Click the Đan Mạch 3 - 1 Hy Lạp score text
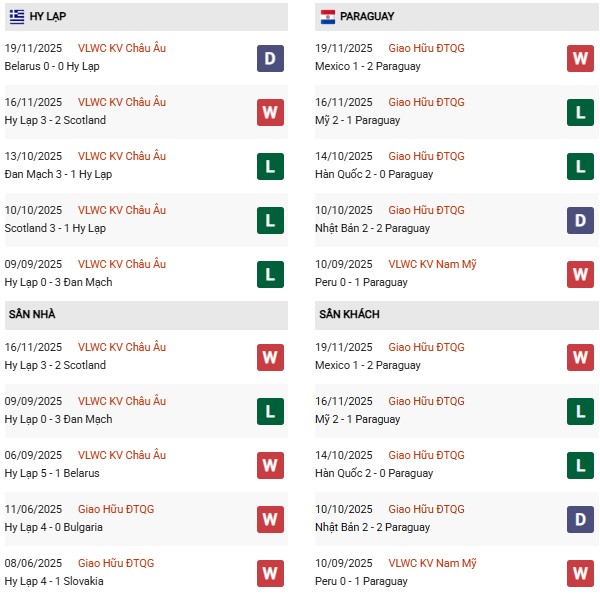The height and width of the screenshot is (594, 600). 58,174
